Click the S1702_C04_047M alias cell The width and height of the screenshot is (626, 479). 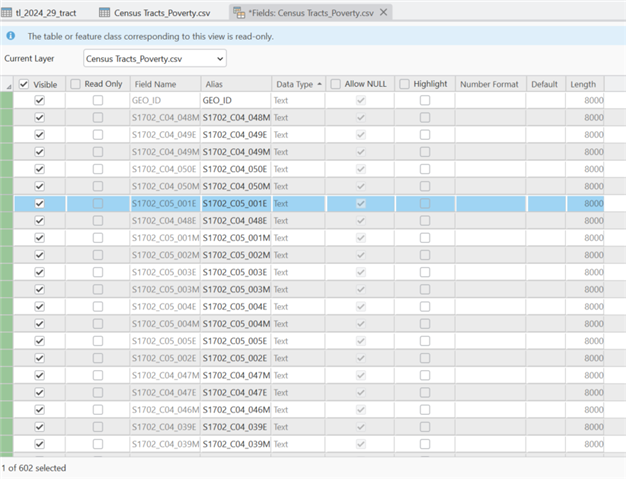[x=236, y=375]
